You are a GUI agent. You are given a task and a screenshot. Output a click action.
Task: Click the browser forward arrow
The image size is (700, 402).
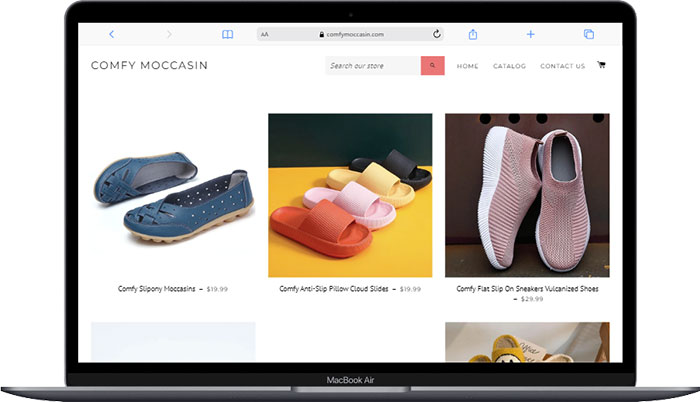pos(169,34)
